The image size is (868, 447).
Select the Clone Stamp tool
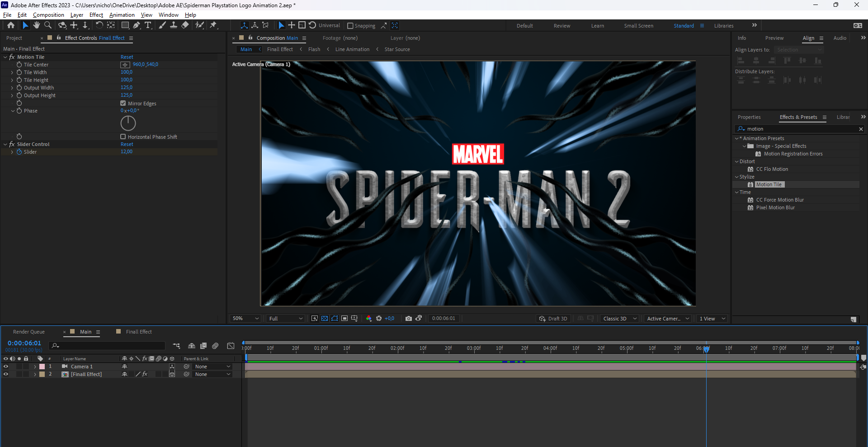pos(173,25)
